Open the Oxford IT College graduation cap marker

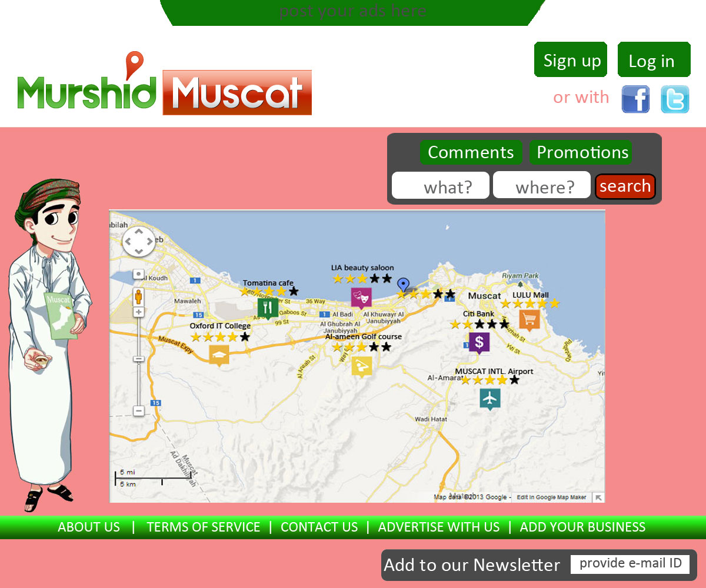[x=219, y=355]
